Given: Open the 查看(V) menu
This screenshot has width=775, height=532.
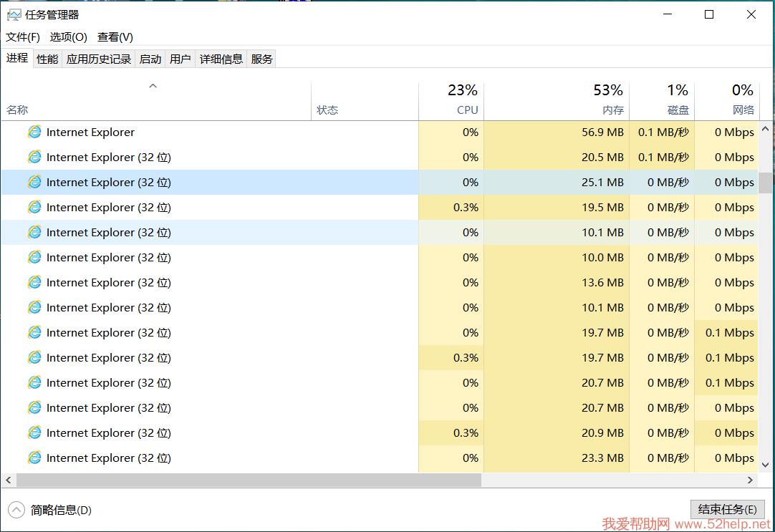Looking at the screenshot, I should tap(115, 37).
